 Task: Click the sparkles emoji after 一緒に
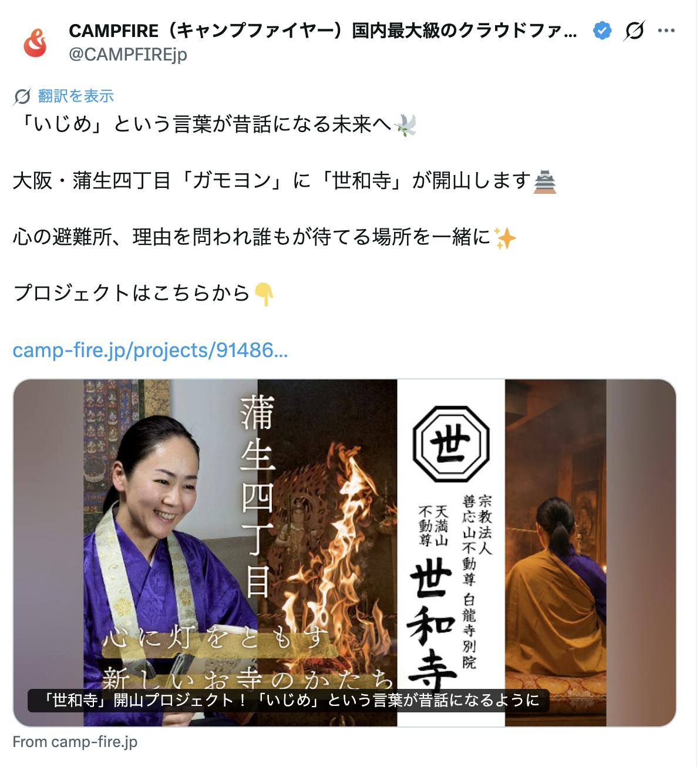(x=504, y=237)
